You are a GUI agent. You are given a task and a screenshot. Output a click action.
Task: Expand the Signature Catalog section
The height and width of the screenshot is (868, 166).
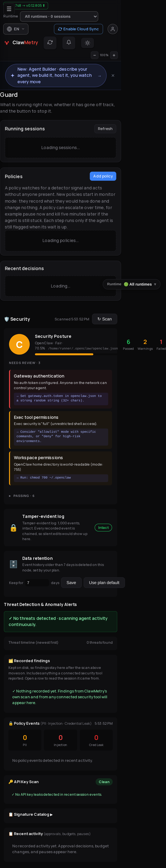[31, 814]
